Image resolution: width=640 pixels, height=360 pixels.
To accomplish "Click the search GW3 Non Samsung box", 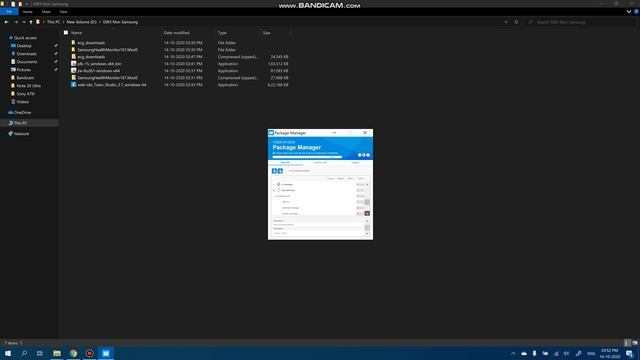I will pos(582,22).
